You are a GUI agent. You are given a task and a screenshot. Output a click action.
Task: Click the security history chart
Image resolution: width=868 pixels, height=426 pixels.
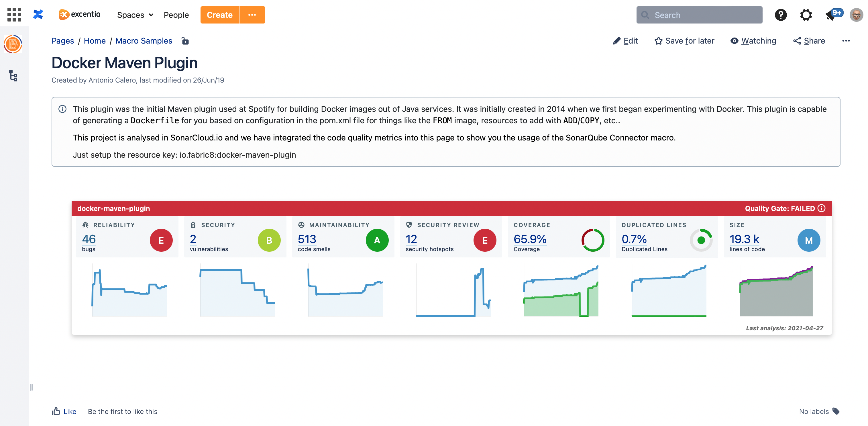point(237,291)
